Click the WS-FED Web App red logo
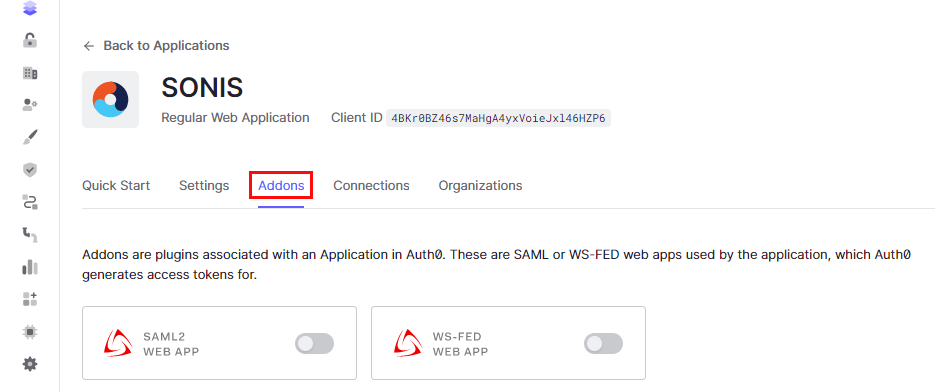Screen dimensions: 936x392 click(x=408, y=343)
